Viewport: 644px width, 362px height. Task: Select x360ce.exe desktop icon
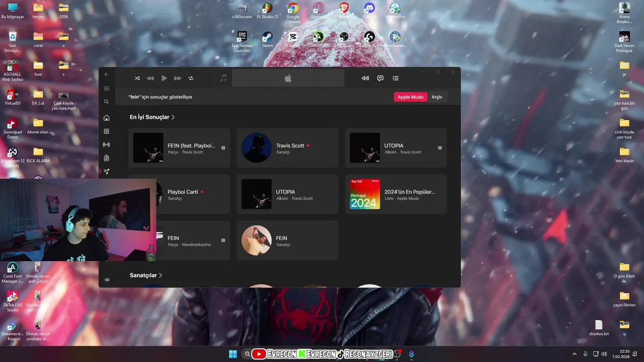242,11
